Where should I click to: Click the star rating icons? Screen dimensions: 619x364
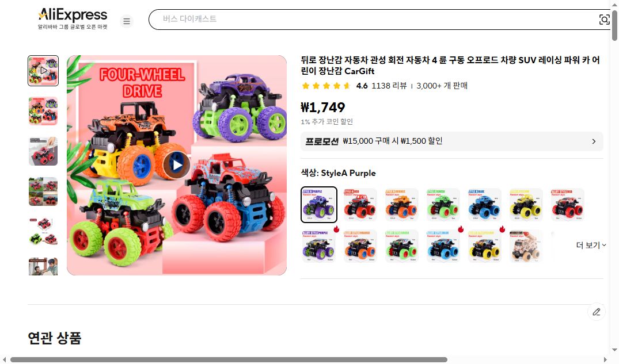click(x=326, y=86)
